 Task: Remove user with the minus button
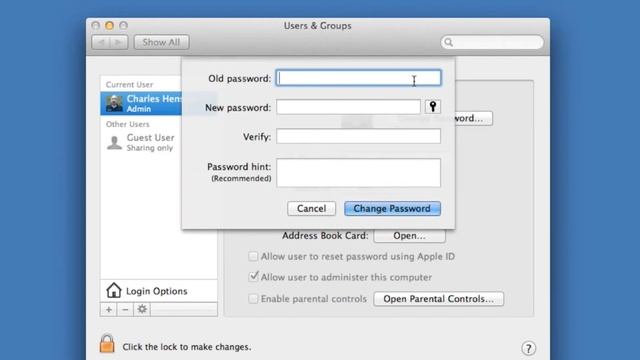tap(125, 309)
